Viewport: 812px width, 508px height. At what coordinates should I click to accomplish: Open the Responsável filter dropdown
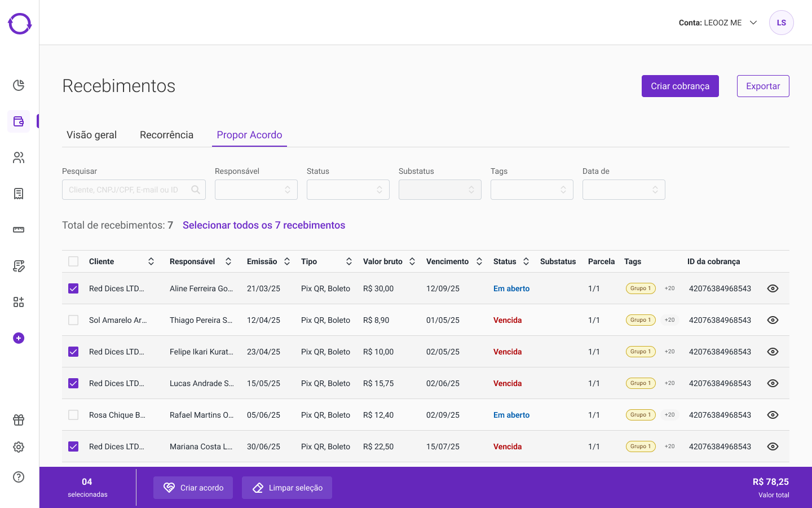tap(256, 190)
